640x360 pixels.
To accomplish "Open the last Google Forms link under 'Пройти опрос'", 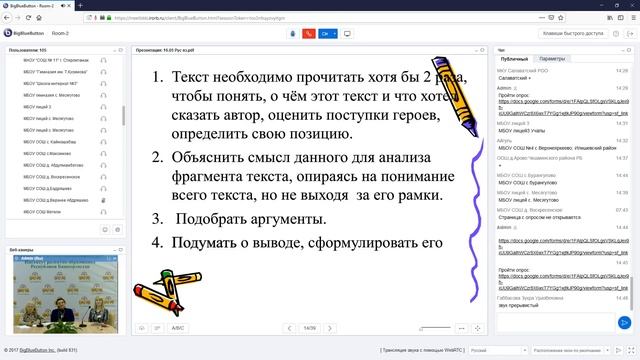I will click(x=563, y=282).
